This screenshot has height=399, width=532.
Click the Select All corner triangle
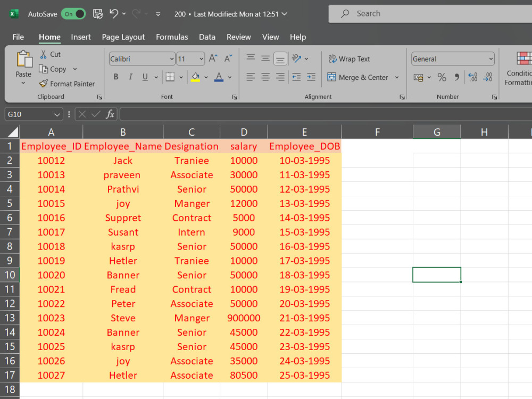13,131
